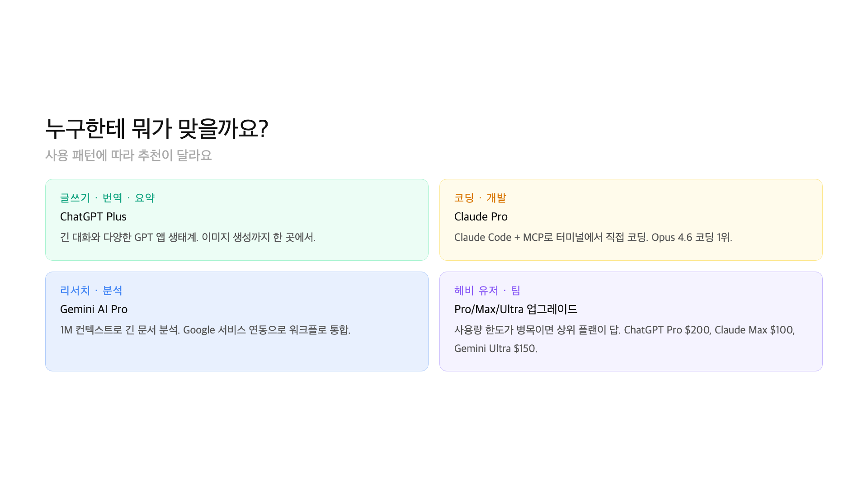
Task: Select the "Claude Pro" heading
Action: [481, 217]
